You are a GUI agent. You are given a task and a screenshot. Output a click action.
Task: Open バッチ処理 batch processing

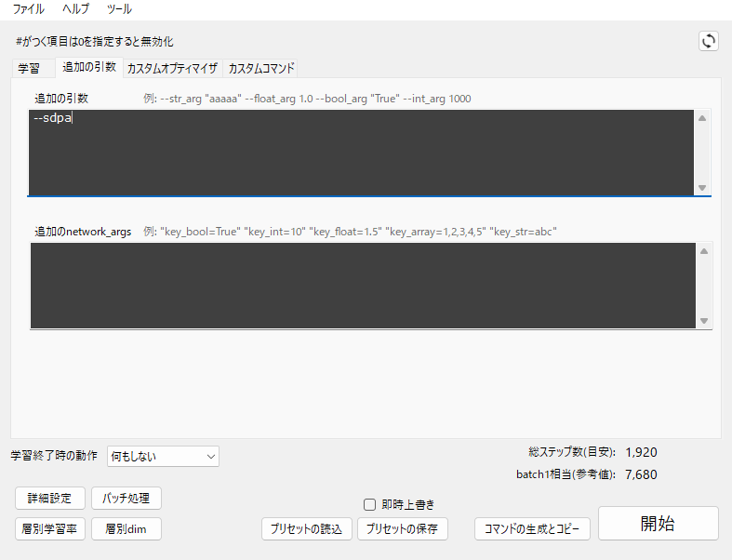tap(126, 498)
